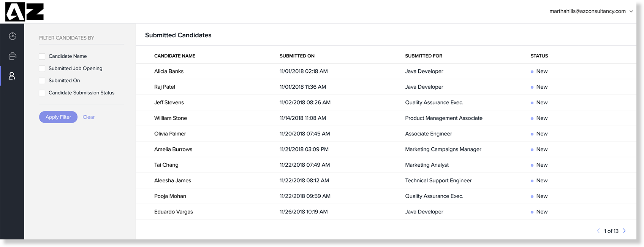Click the date 11/26/2018 10:19 AM

pyautogui.click(x=304, y=212)
